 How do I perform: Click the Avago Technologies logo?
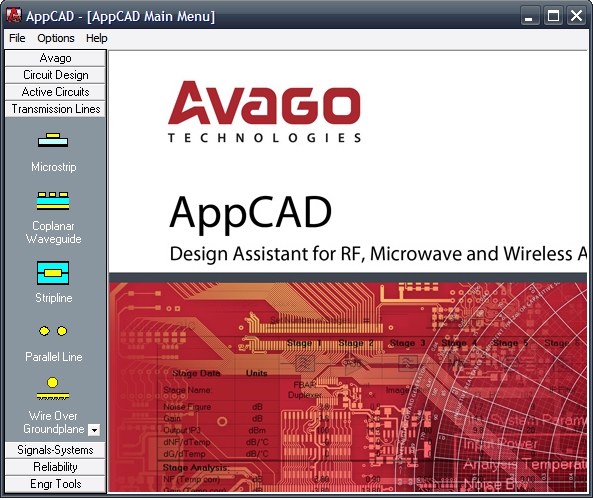pyautogui.click(x=264, y=112)
